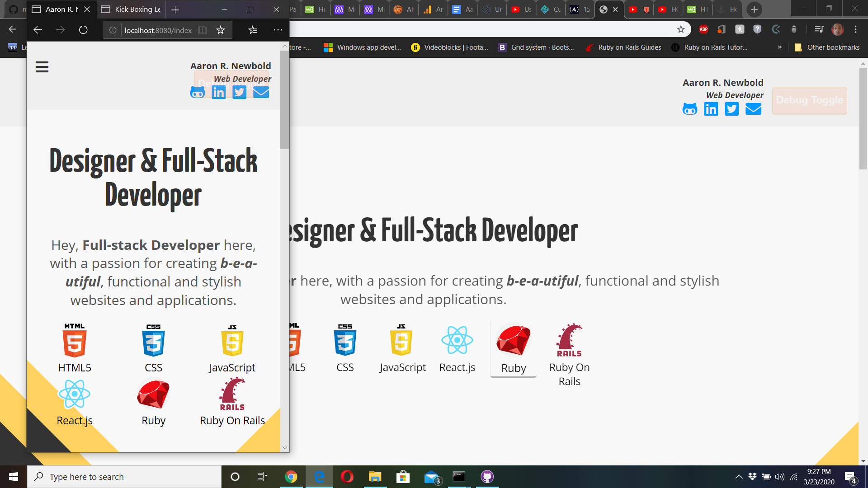Open Chrome's three-dot menu

click(x=855, y=29)
